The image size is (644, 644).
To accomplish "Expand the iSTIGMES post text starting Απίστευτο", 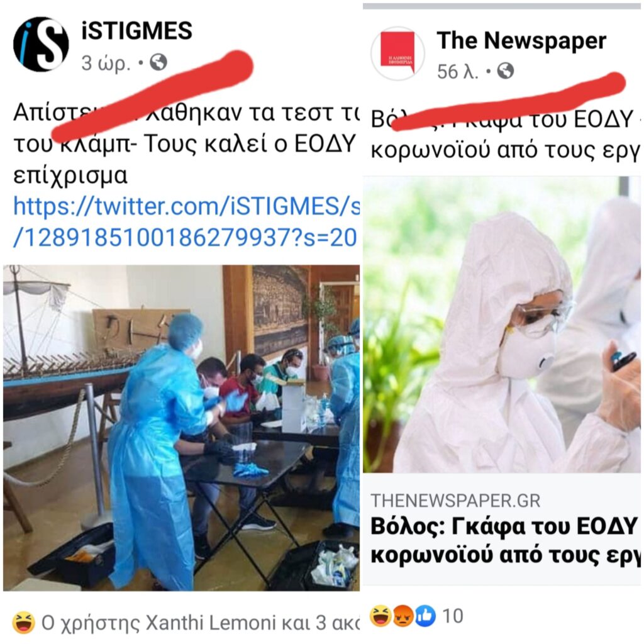I will pos(186,144).
